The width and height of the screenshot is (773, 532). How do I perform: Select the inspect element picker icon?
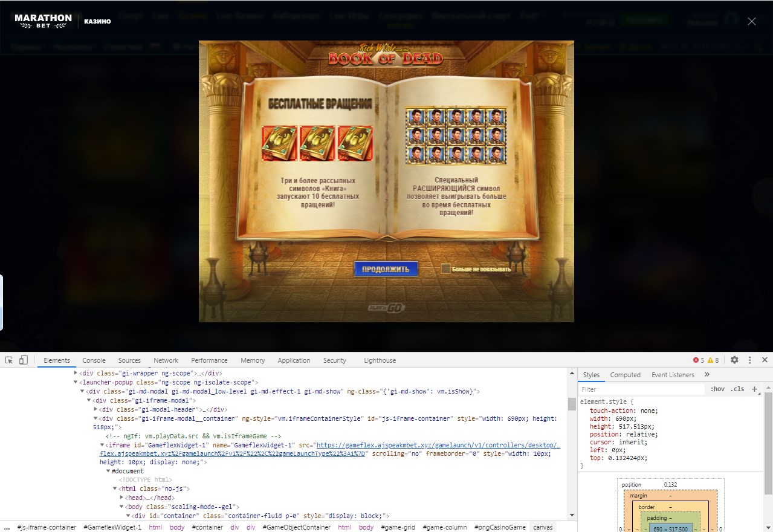[9, 360]
